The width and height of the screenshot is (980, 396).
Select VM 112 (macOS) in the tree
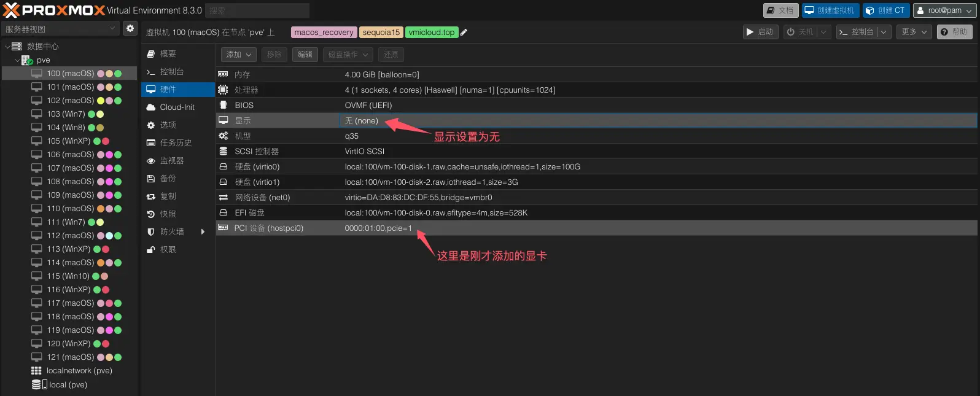click(70, 236)
